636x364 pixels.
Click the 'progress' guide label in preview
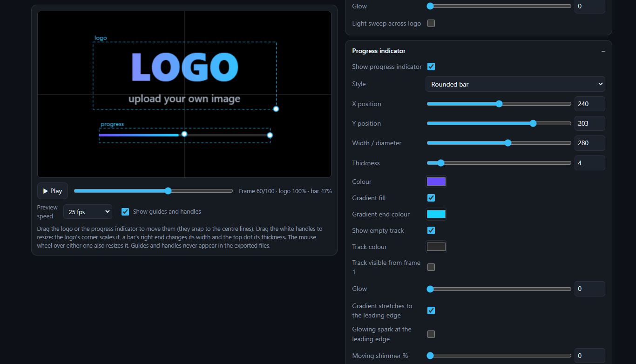(112, 124)
